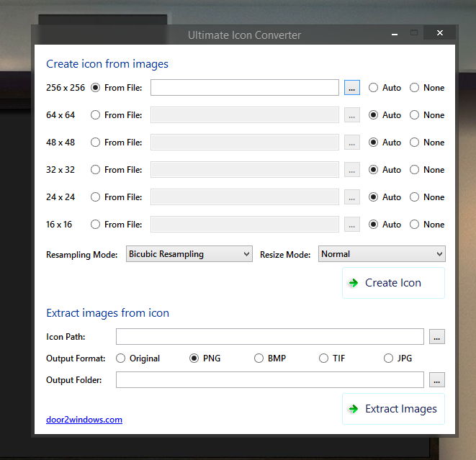
Task: Focus the 256 x 256 file path field
Action: (245, 88)
